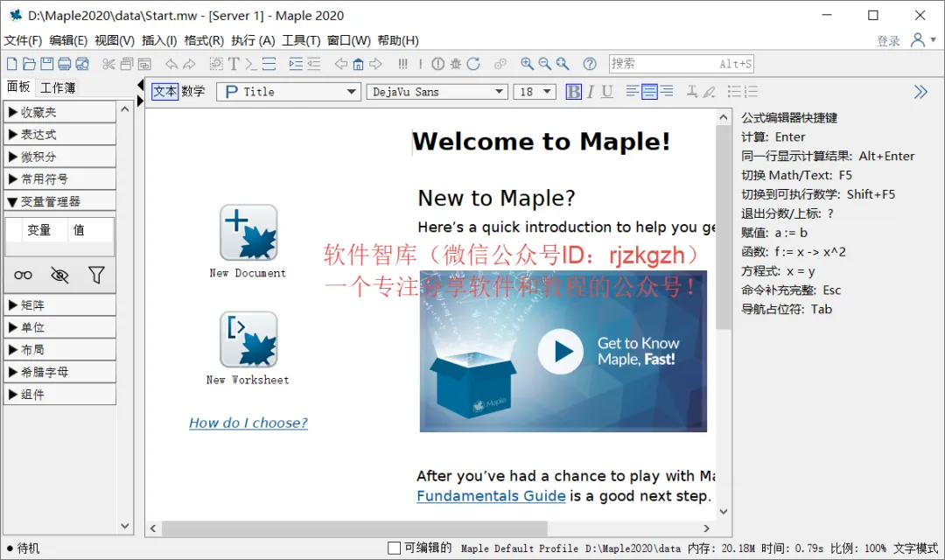Toggle the crossed-eye hide variables icon
The height and width of the screenshot is (560, 945).
click(x=59, y=276)
